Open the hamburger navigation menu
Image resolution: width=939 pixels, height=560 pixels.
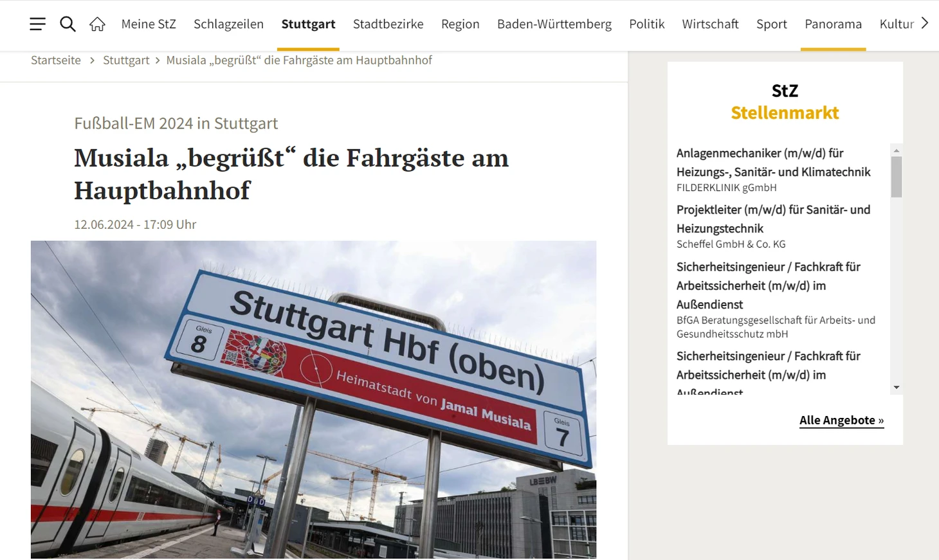click(38, 24)
